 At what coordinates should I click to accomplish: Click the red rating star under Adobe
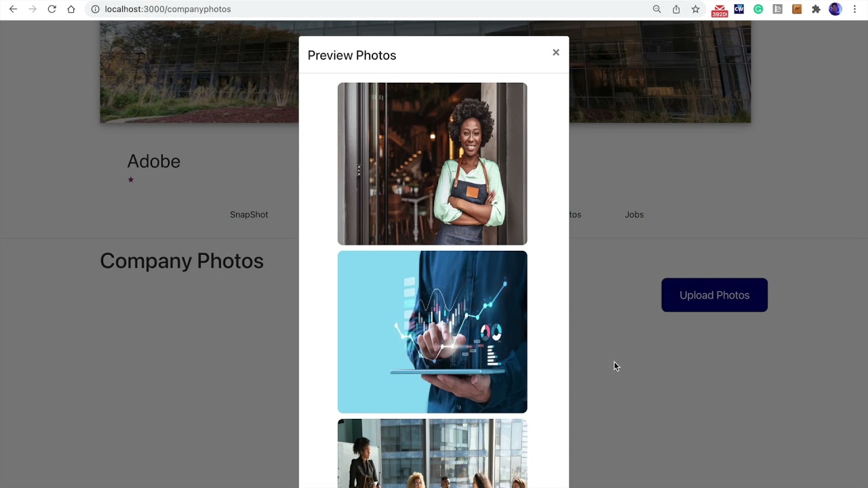click(x=131, y=180)
